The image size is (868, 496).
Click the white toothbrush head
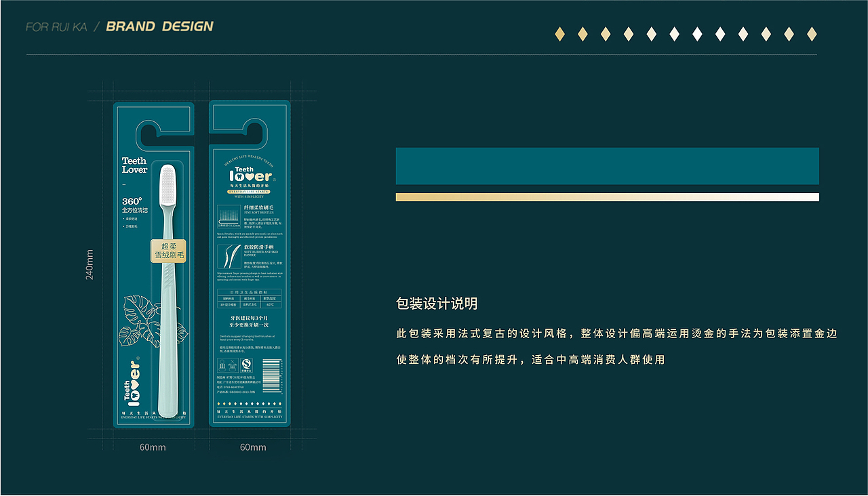point(168,186)
